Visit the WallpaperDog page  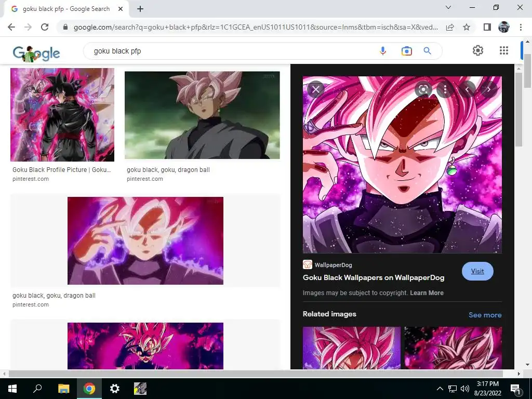[477, 271]
